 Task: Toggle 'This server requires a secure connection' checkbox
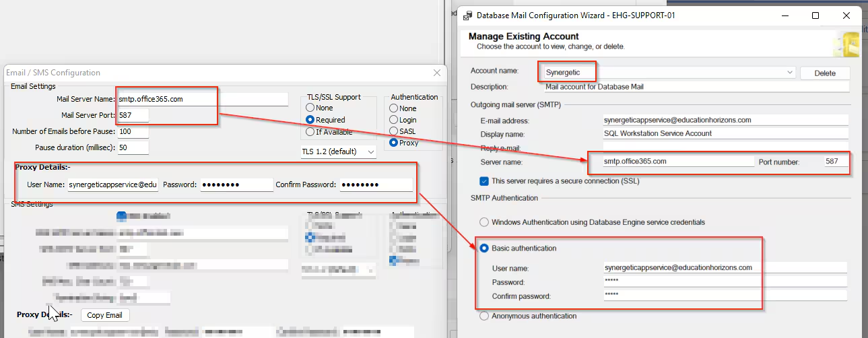[483, 180]
